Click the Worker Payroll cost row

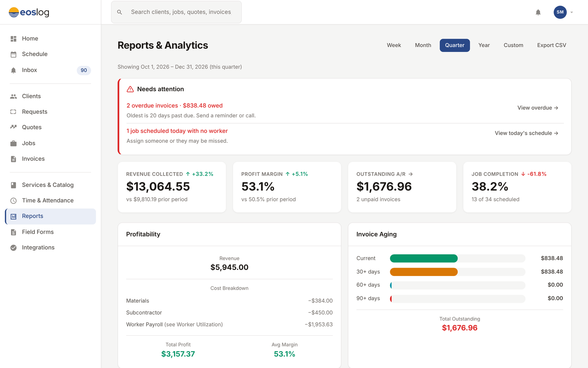click(x=229, y=325)
